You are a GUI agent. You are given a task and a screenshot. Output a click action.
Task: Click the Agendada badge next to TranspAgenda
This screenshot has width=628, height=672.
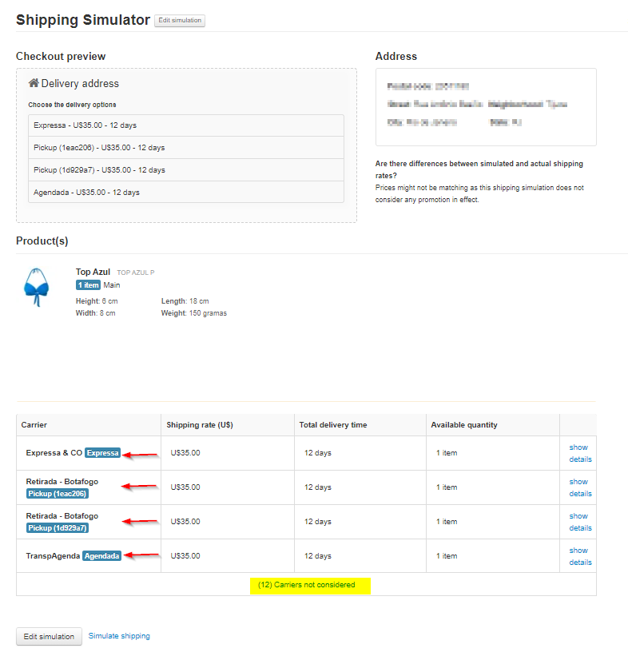coord(101,555)
